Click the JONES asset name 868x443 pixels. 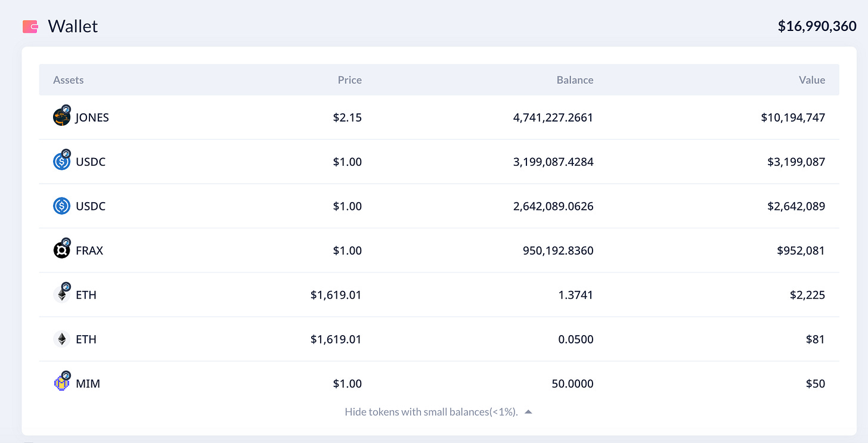(92, 117)
